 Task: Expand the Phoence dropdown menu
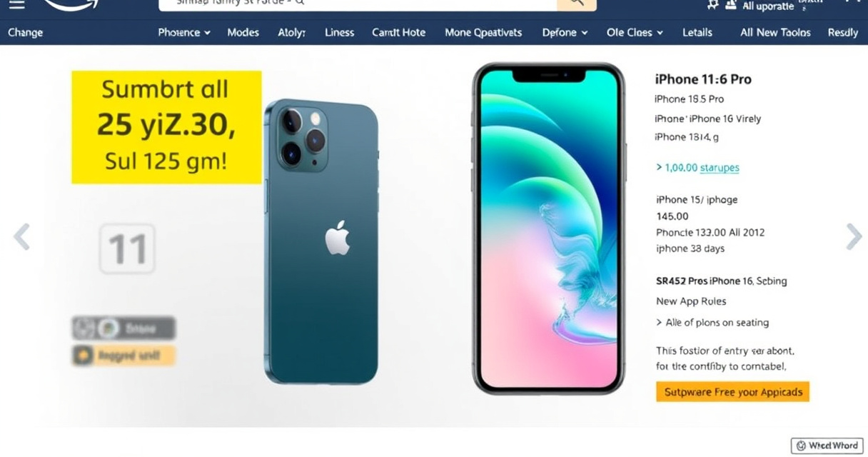(184, 32)
